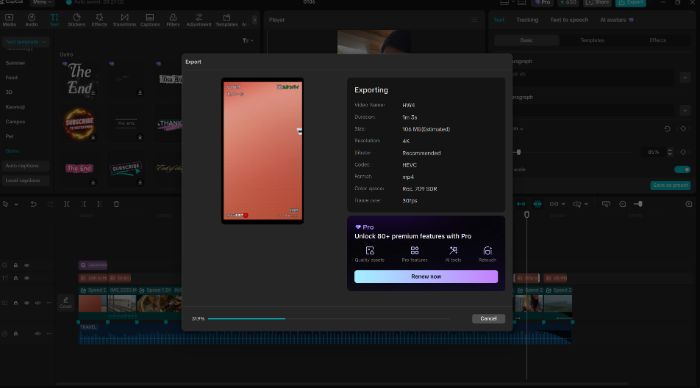Click the Renew now button
Screen dimensions: 700x388
pyautogui.click(x=426, y=276)
